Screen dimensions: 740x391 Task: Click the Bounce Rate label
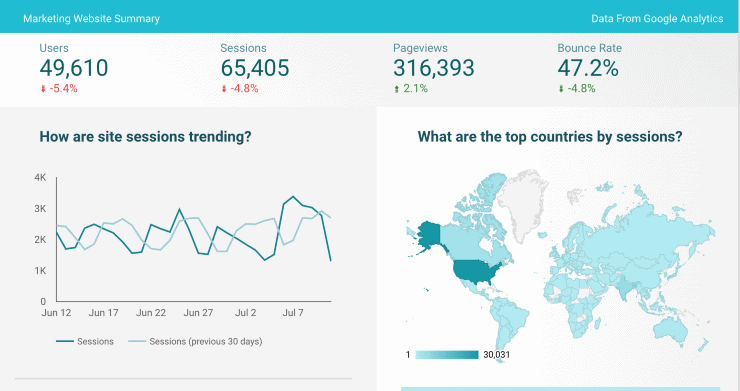[x=589, y=48]
